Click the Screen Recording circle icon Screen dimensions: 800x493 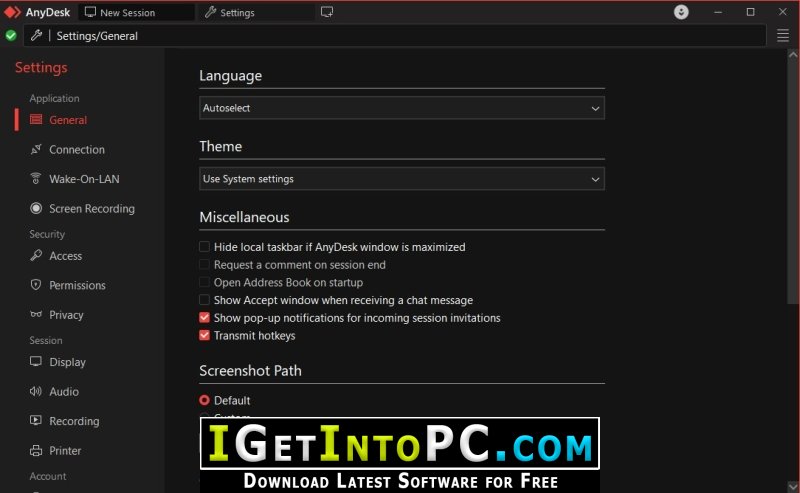pos(36,208)
